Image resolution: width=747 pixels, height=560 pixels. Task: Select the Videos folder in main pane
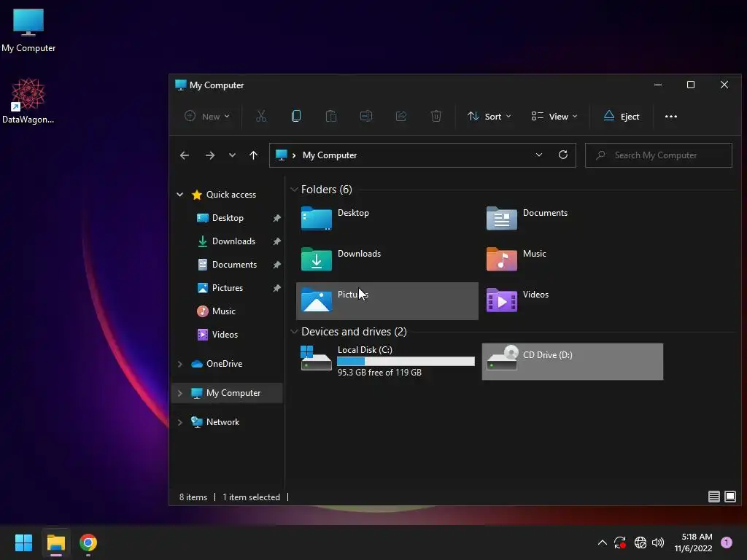(572, 301)
